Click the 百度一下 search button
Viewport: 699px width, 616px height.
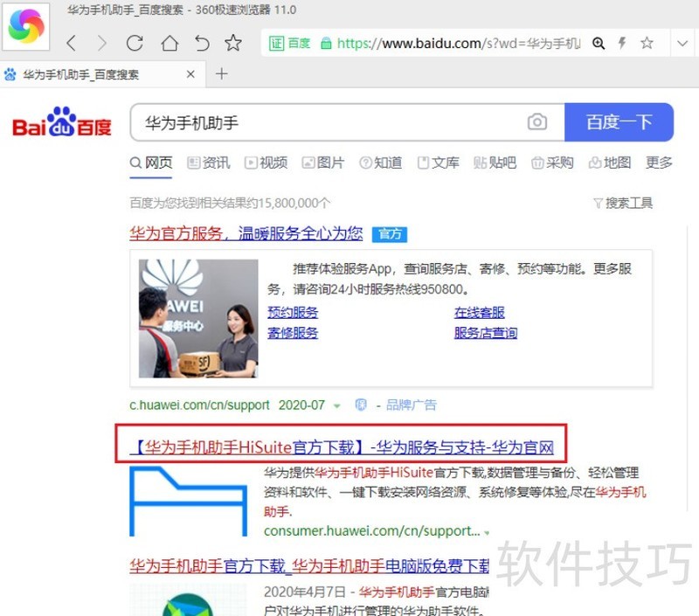tap(619, 122)
